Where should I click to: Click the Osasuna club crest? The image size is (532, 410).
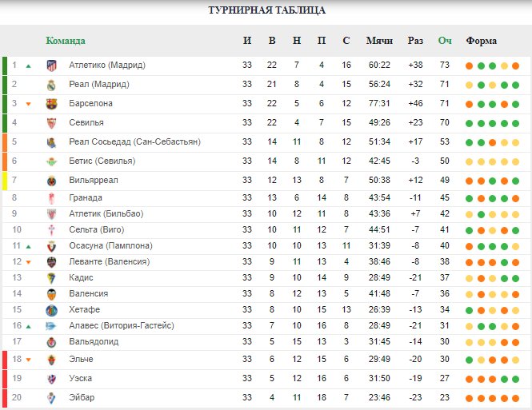pyautogui.click(x=51, y=246)
